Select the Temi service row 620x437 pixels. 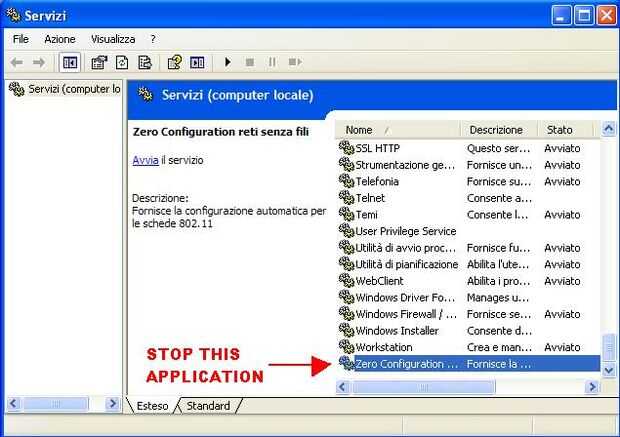pos(468,215)
